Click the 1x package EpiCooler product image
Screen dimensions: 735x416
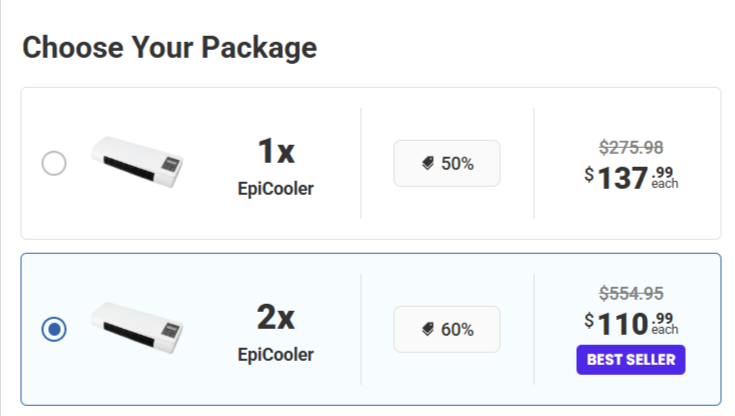point(138,163)
